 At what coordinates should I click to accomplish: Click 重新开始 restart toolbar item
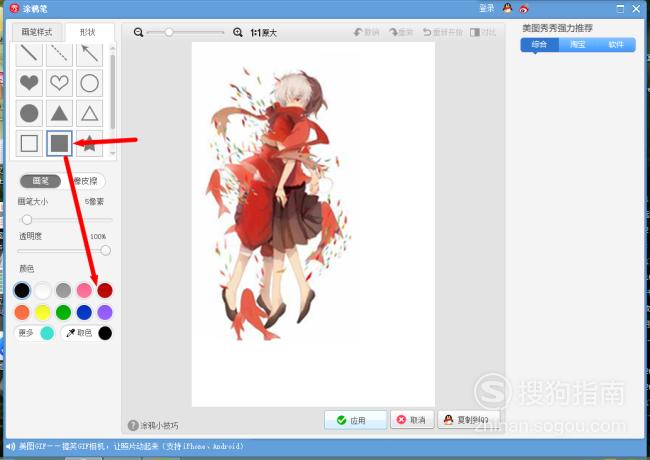point(442,32)
